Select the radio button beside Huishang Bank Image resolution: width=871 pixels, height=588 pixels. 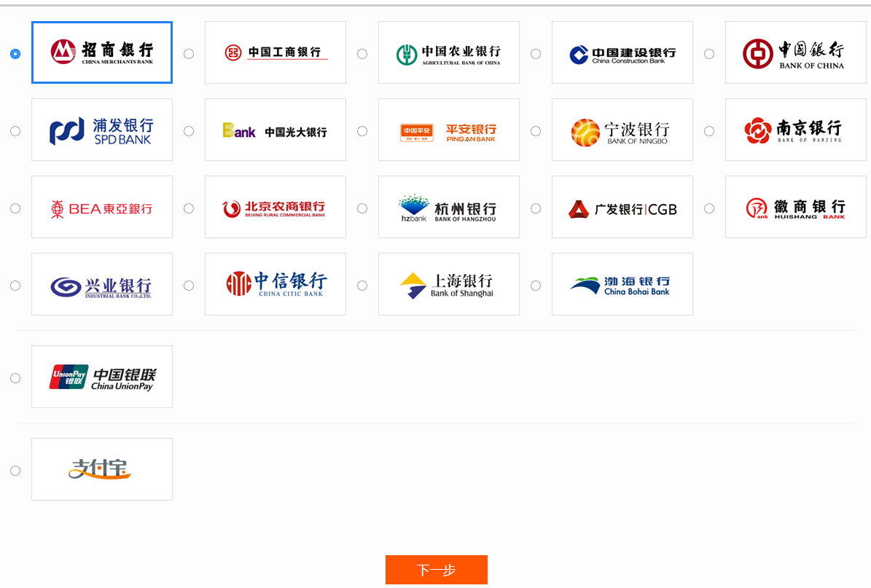709,208
